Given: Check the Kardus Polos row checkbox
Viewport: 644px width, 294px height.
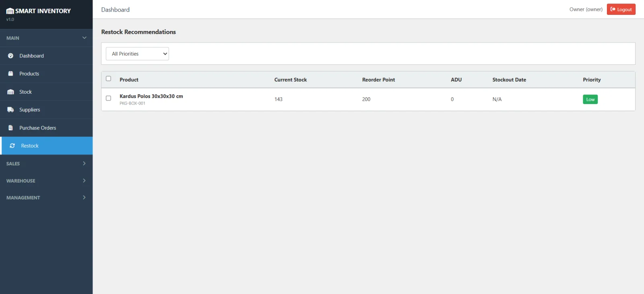Looking at the screenshot, I should click(x=108, y=98).
